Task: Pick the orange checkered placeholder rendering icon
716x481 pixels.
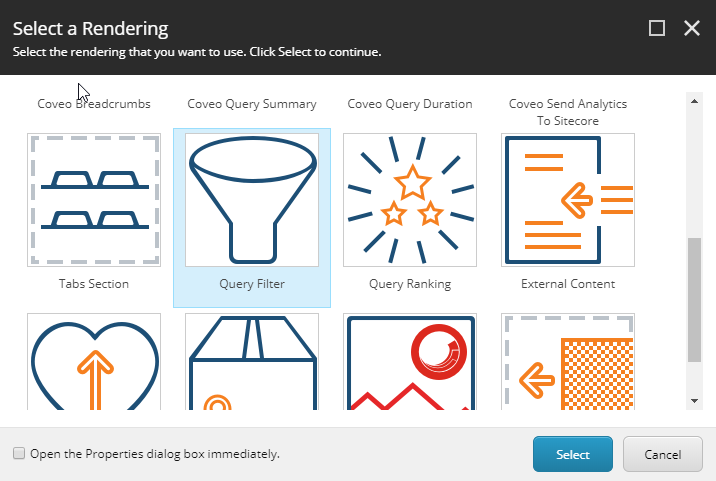Action: pyautogui.click(x=568, y=362)
